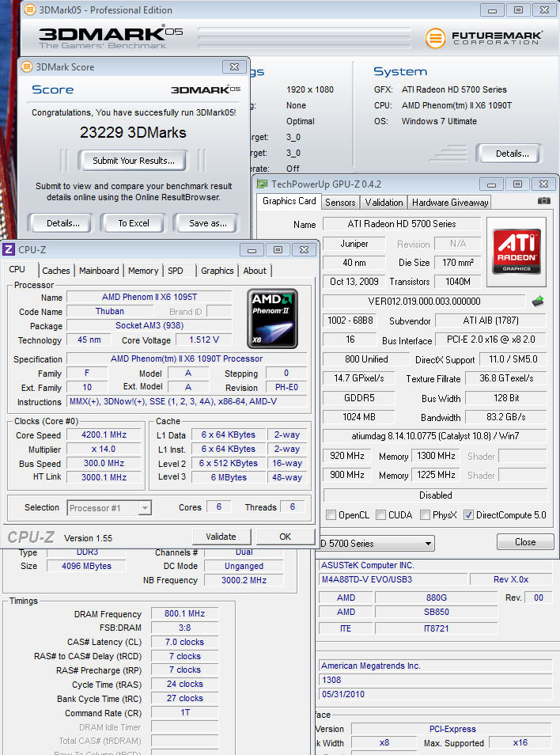
Task: Click the 3DMark05 main window title icon
Action: point(29,9)
